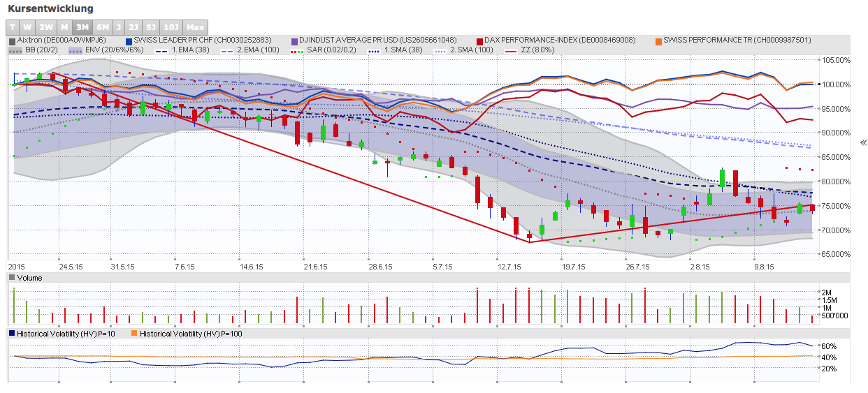Collapse side panel with double-chevron arrow
Screen dimensions: 868x393
[863, 142]
